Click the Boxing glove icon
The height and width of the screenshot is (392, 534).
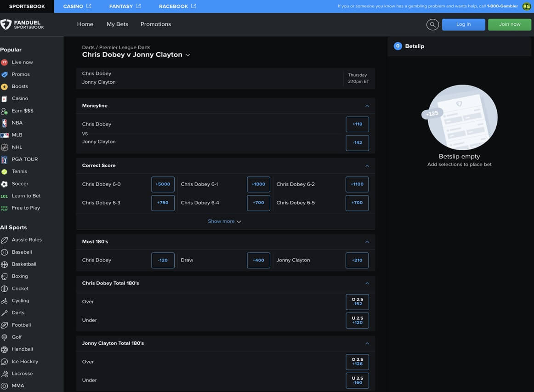pos(5,277)
